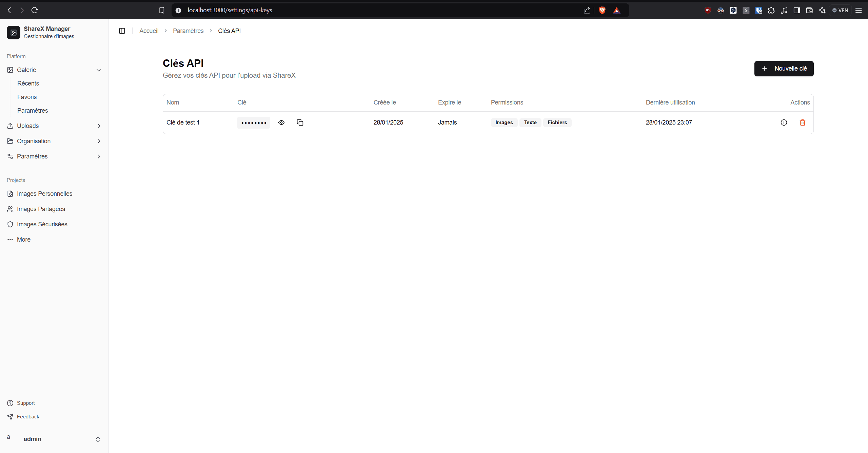Open Paramètres breadcrumb link
This screenshot has width=868, height=453.
(188, 31)
